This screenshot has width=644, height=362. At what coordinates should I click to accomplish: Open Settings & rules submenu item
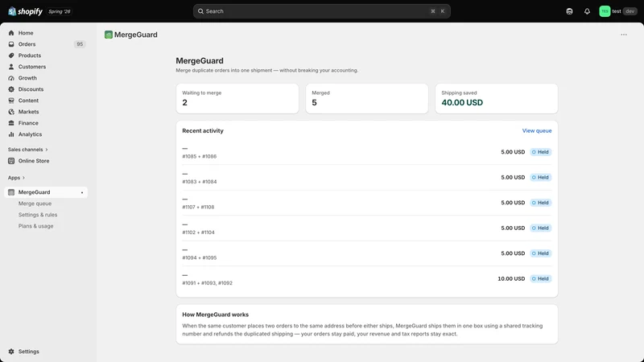pyautogui.click(x=38, y=215)
